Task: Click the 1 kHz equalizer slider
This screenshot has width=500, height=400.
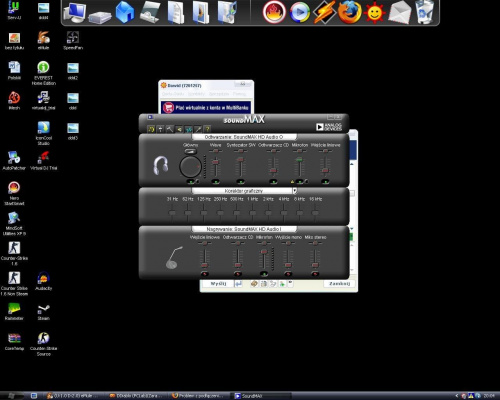Action: (x=253, y=213)
